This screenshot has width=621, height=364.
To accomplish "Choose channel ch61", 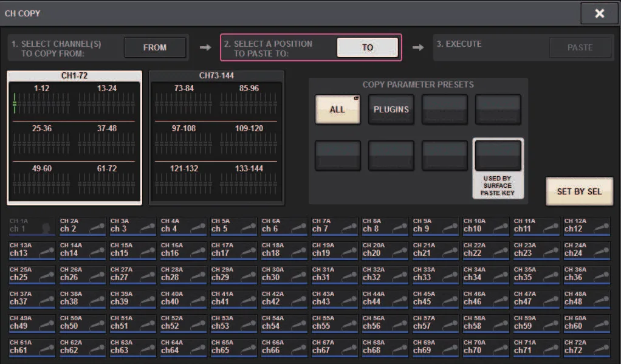I will [x=32, y=348].
